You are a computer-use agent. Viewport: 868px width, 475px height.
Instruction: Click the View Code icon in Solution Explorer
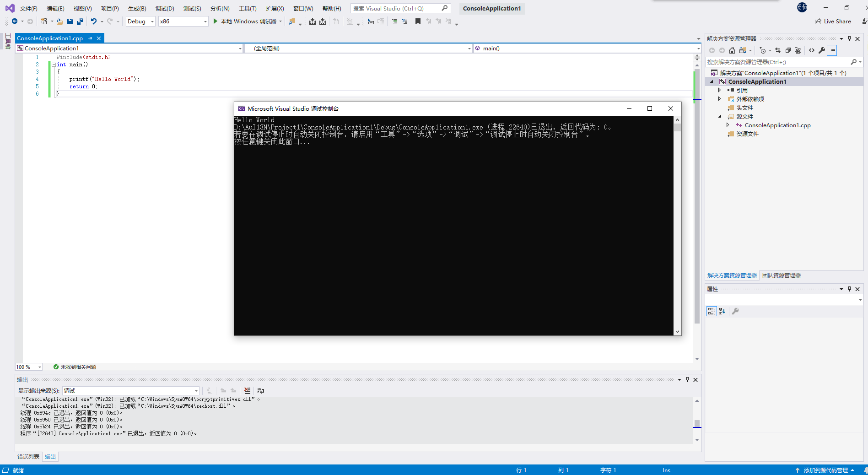pos(812,50)
